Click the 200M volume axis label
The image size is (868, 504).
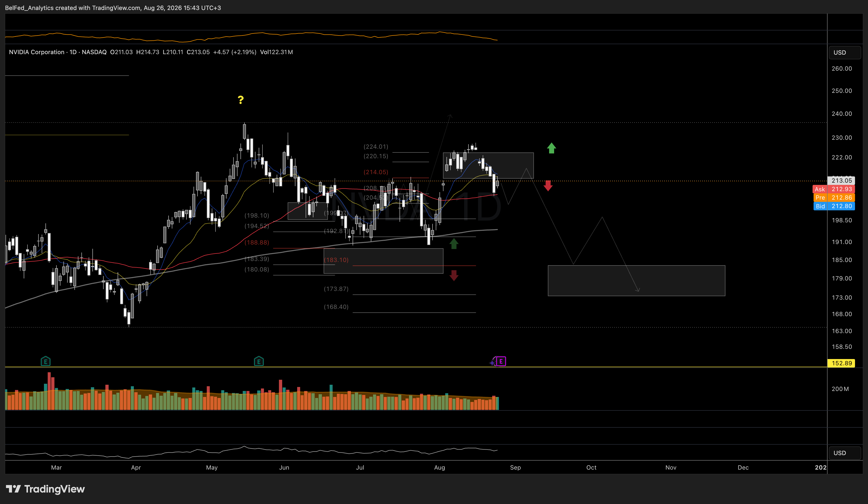click(x=841, y=389)
